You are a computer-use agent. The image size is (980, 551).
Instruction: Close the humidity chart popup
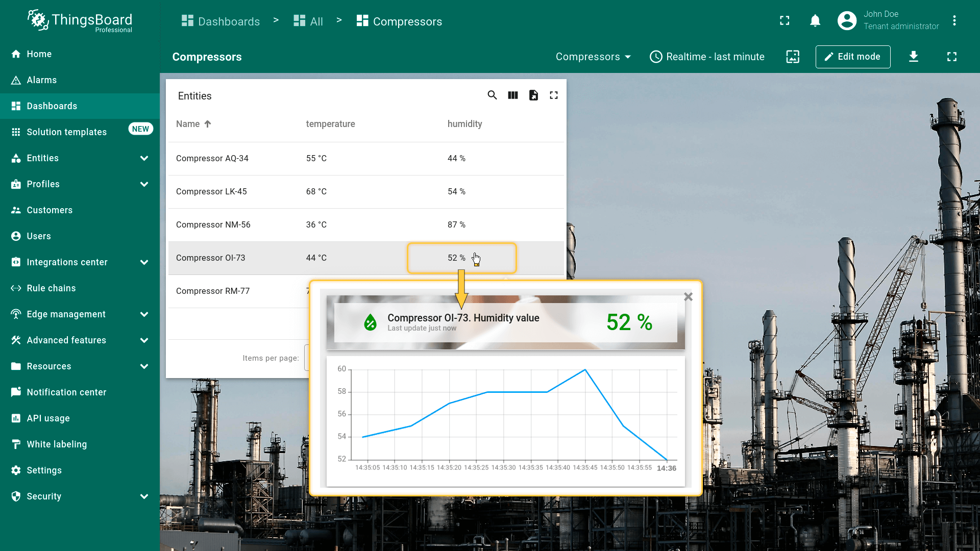[x=688, y=297]
